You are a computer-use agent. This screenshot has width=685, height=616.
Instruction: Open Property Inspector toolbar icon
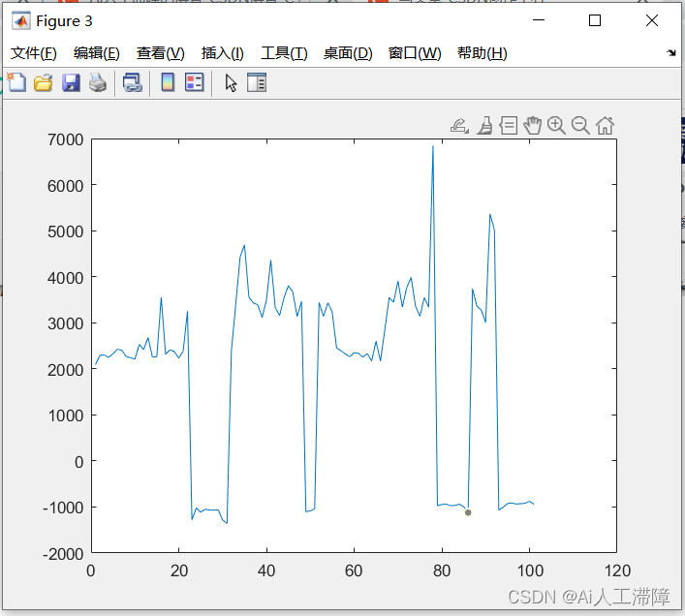point(257,82)
